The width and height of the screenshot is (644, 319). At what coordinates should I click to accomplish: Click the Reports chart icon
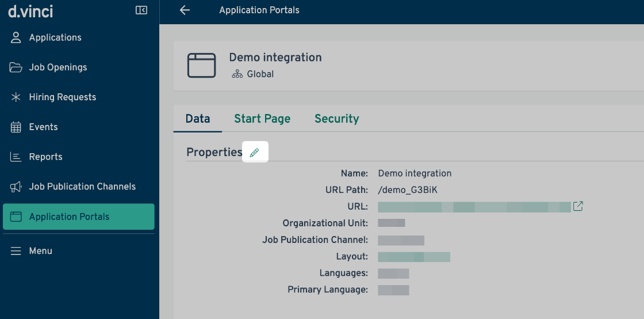pos(16,157)
